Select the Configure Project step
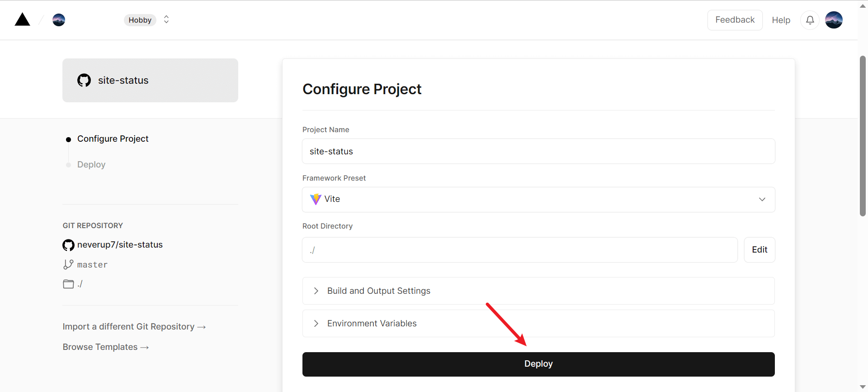Viewport: 868px width, 392px height. point(113,139)
